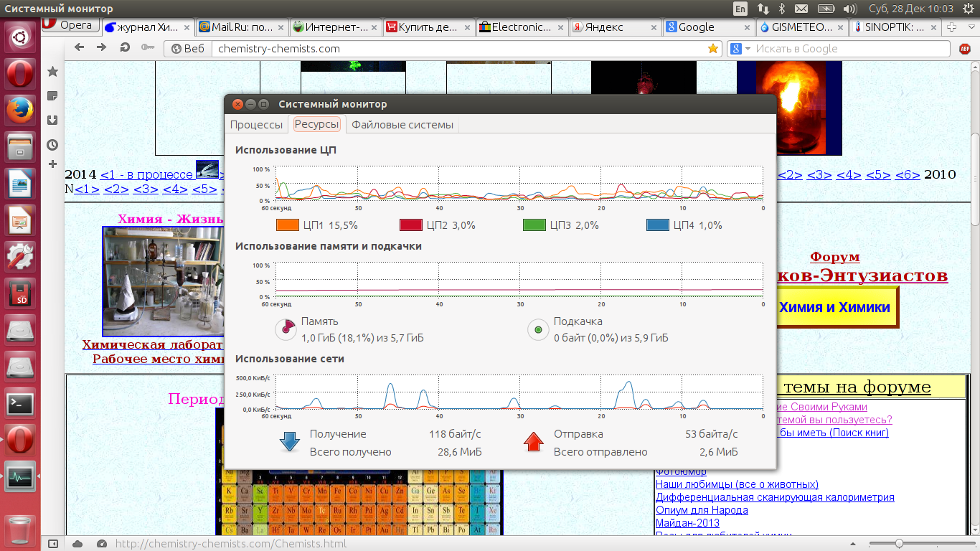Open the Notes panel in Opera sidebar
Viewport: 980px width, 551px height.
pos(52,96)
